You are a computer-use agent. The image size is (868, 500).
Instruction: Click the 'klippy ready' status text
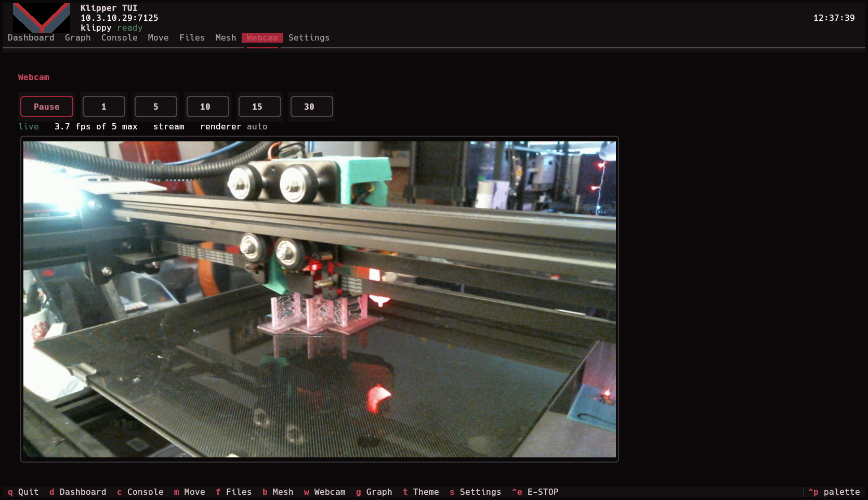112,28
